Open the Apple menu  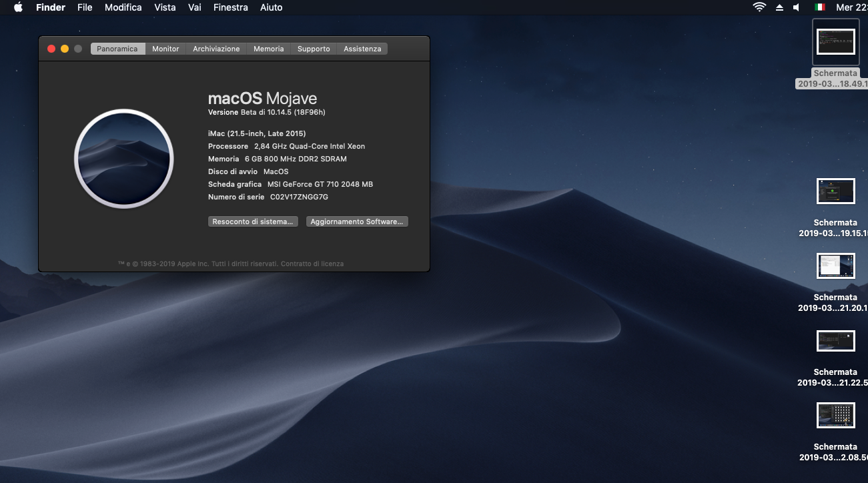[x=18, y=7]
